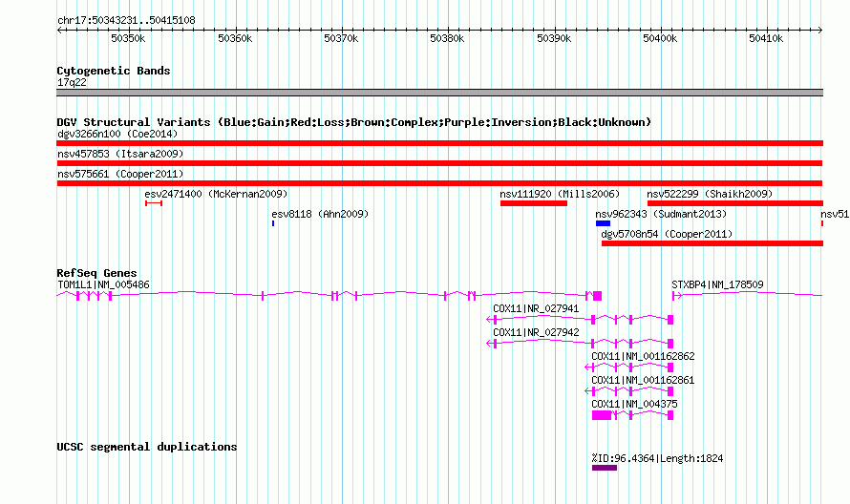Select the gray 17q22 cytogenetic band bar

tap(439, 93)
